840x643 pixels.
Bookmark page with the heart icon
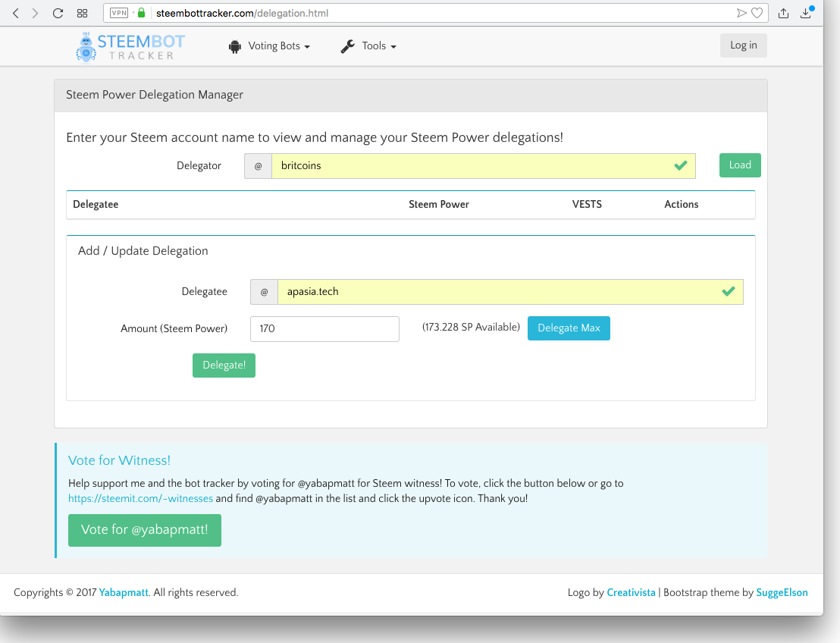click(x=757, y=13)
